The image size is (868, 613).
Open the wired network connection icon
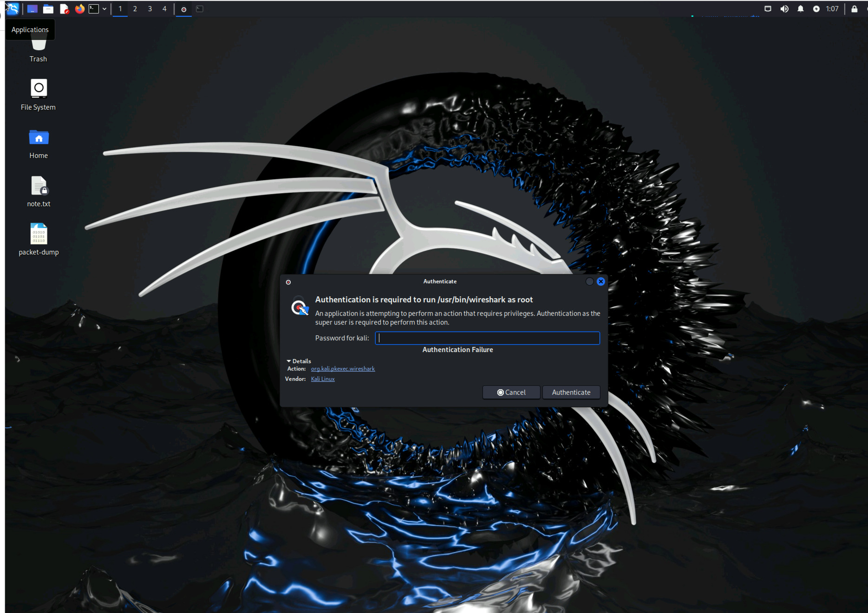tap(768, 9)
